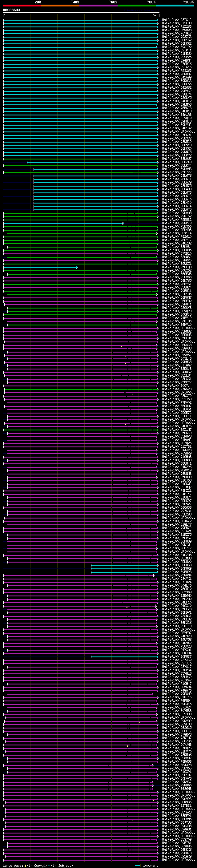Screen dimensions: 197x868
Task: Select the UniRef100_Q0WP70 label
Action: click(x=177, y=223)
